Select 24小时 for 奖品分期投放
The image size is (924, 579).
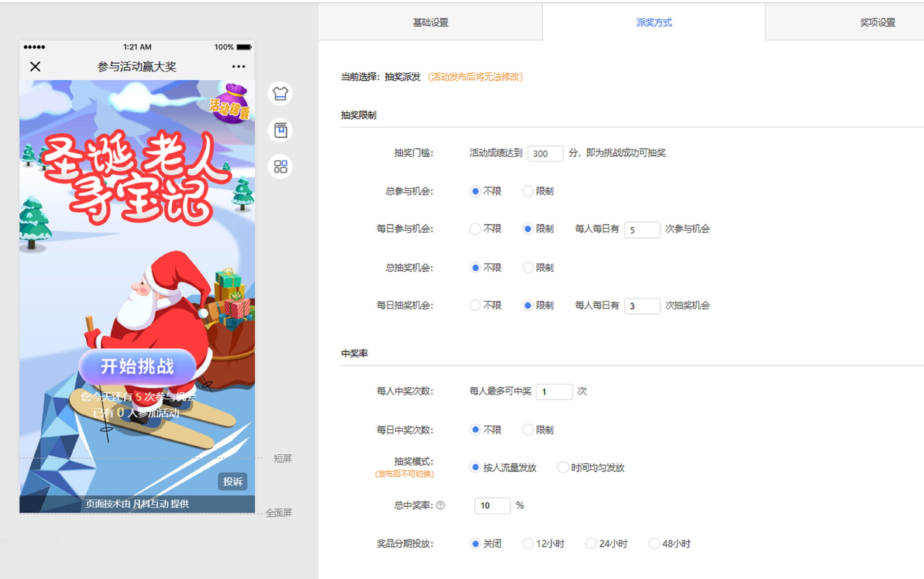591,543
